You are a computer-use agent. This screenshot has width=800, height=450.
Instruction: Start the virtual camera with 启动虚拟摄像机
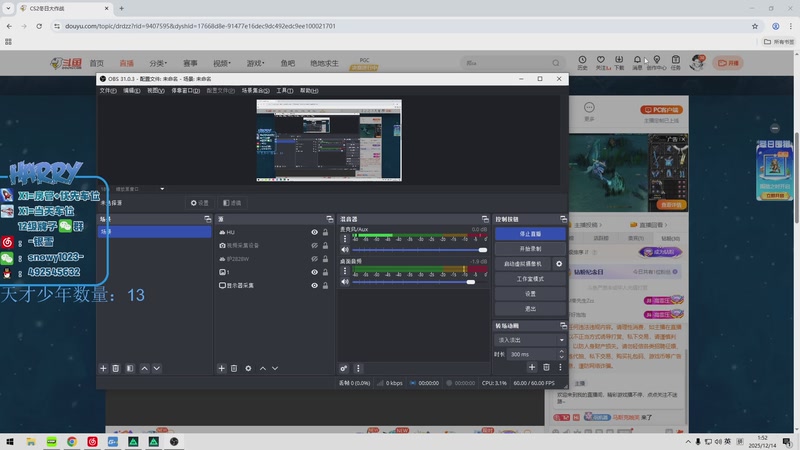click(x=523, y=264)
